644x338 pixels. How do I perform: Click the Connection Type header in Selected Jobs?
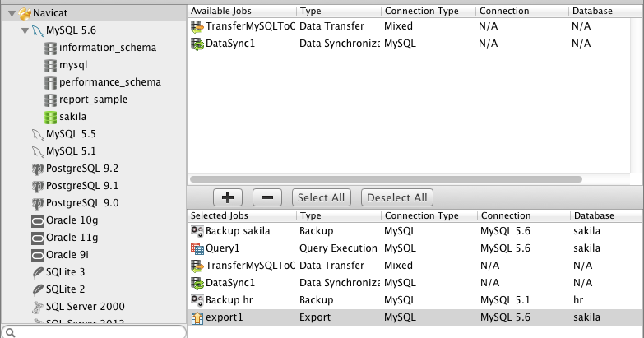coord(429,215)
